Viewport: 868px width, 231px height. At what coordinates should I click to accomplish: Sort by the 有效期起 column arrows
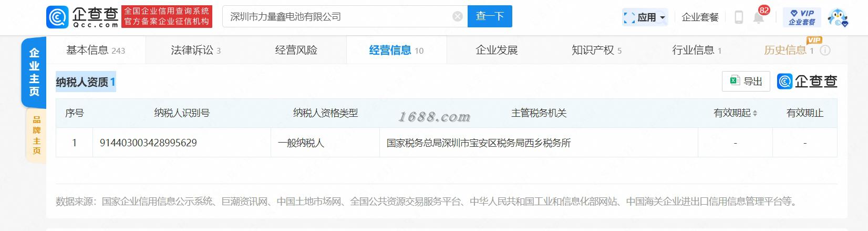(x=755, y=113)
